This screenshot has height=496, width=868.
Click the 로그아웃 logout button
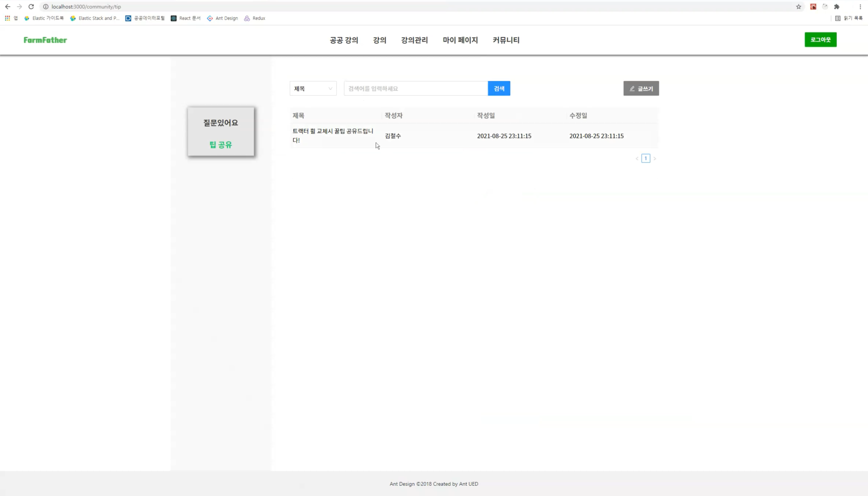point(820,40)
